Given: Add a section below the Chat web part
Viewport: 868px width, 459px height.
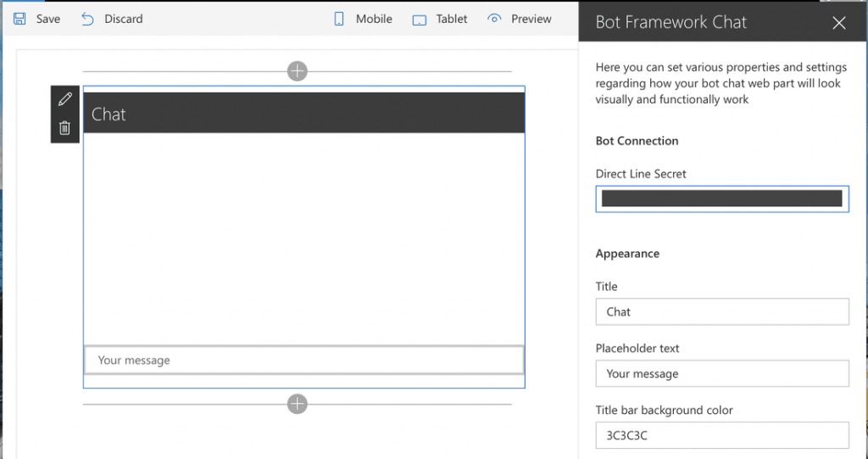Looking at the screenshot, I should pos(297,404).
